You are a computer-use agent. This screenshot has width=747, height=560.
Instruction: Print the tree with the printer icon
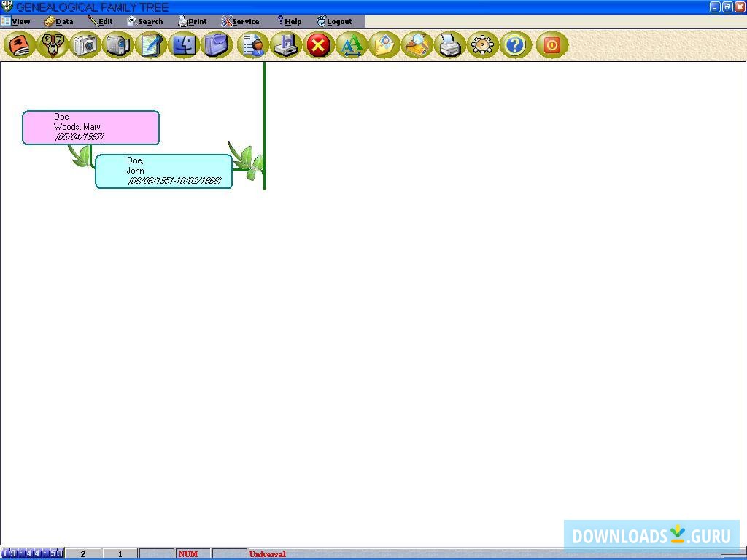coord(449,45)
